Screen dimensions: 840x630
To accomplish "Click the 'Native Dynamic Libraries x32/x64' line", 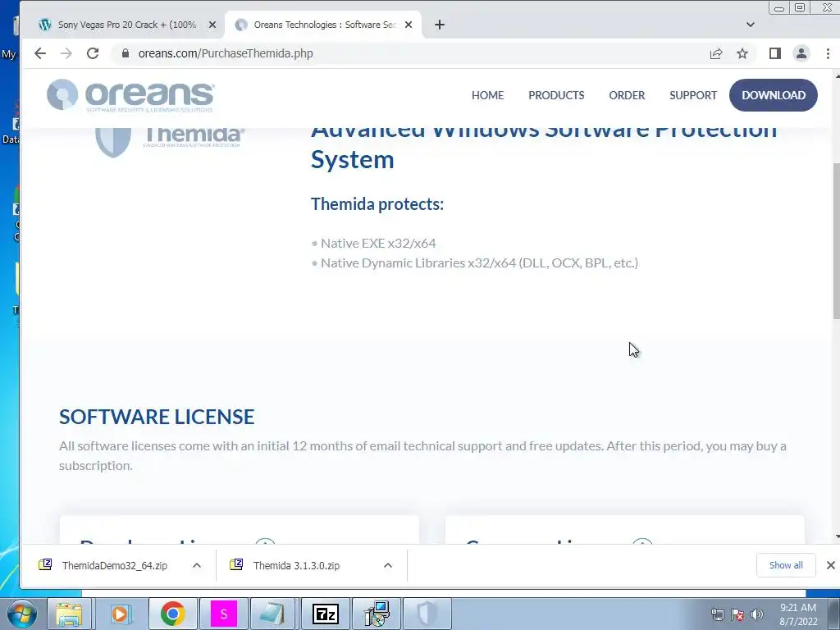I will click(479, 263).
